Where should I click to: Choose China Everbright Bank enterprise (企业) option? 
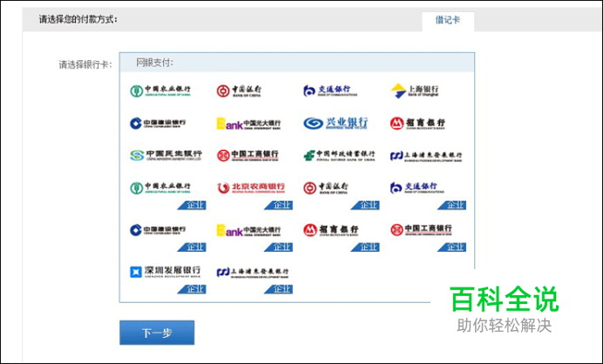coord(254,238)
